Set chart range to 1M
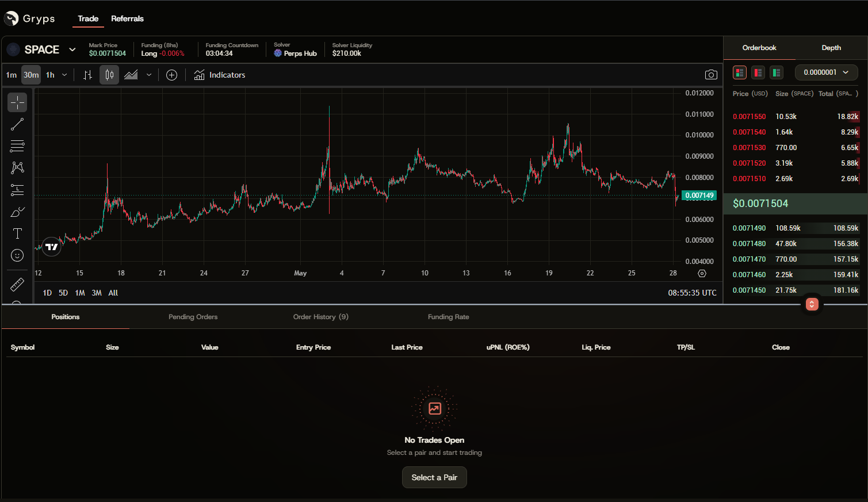Viewport: 868px width, 502px height. click(x=80, y=293)
